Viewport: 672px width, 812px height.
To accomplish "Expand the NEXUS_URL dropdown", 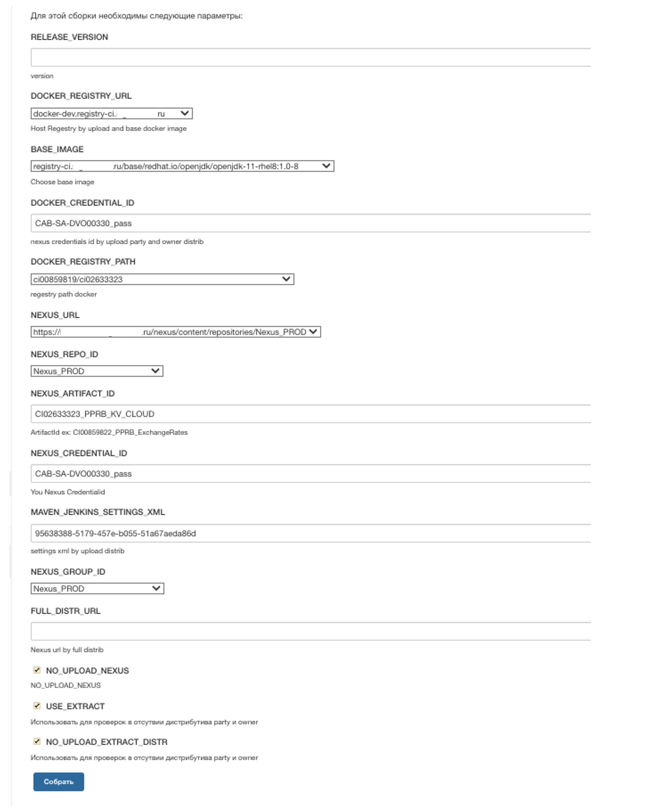I will point(175,332).
